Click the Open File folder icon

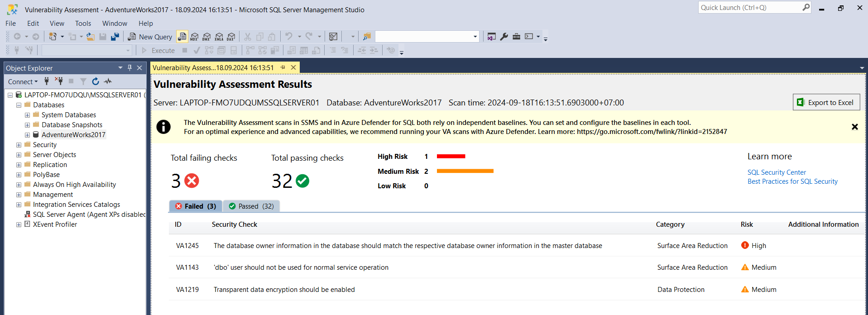tap(91, 37)
